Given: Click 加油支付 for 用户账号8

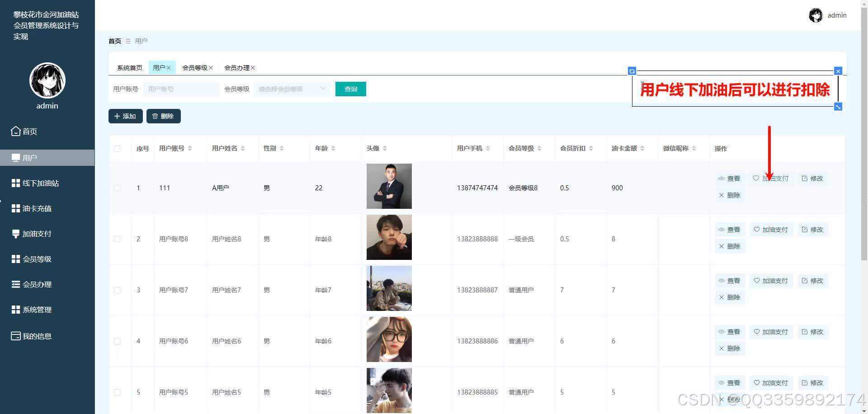Looking at the screenshot, I should [771, 230].
